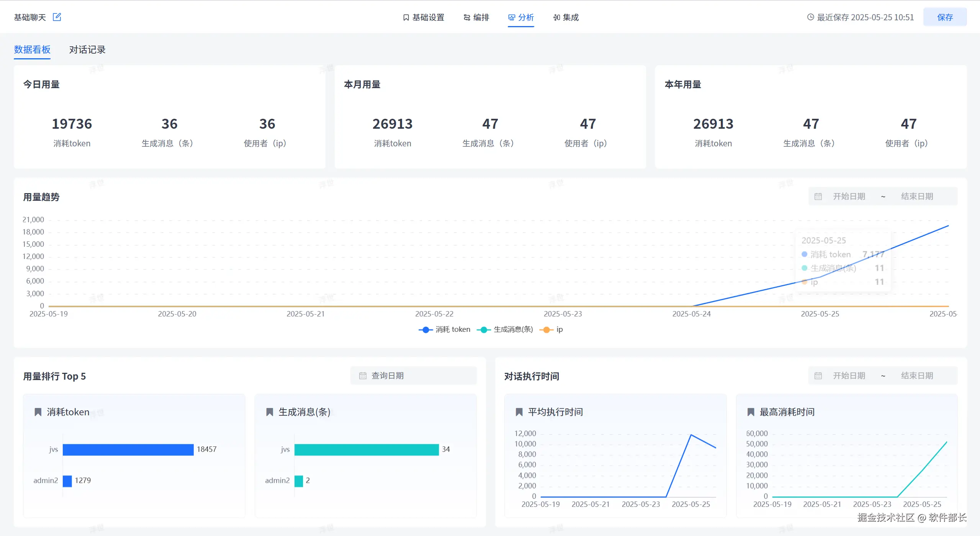Open 结束日期 picker in 对话执行时间
Viewport: 980px width, 536px height.
(917, 376)
